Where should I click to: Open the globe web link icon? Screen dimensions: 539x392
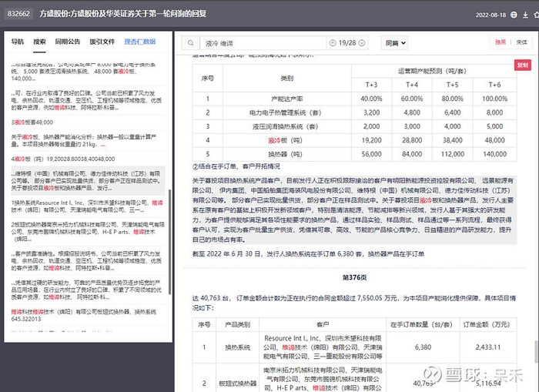[x=514, y=15]
